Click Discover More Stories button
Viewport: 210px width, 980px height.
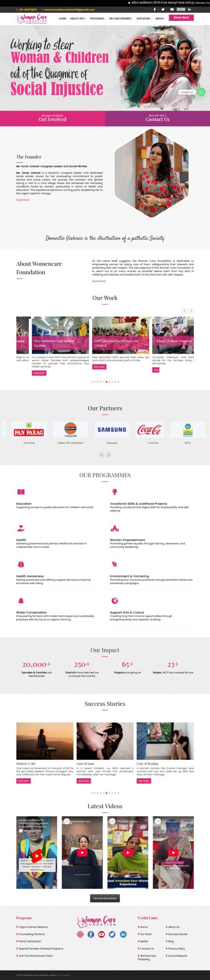click(105, 898)
